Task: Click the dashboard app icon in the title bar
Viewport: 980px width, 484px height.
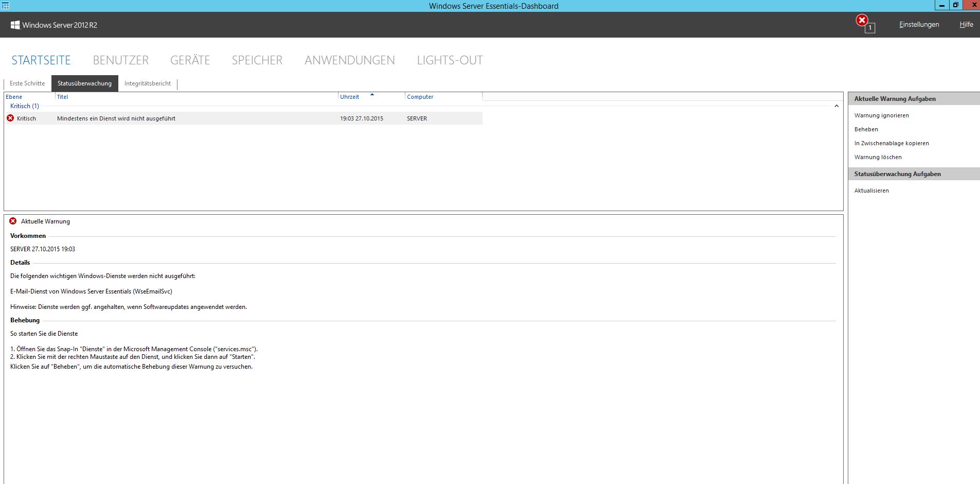Action: [x=5, y=6]
